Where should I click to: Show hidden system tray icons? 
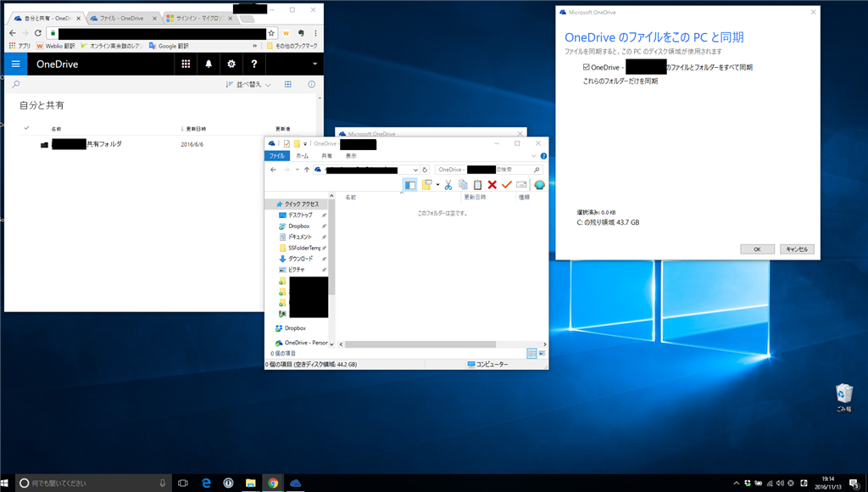(737, 484)
